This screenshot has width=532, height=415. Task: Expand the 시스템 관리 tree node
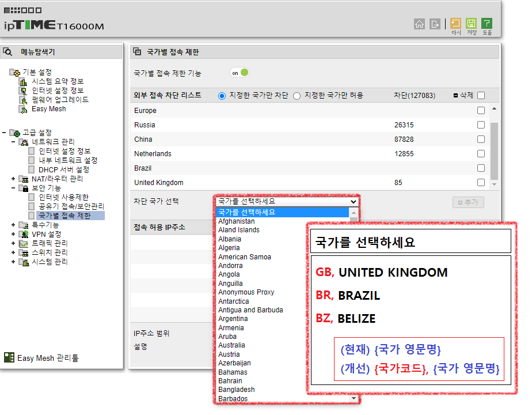click(13, 262)
